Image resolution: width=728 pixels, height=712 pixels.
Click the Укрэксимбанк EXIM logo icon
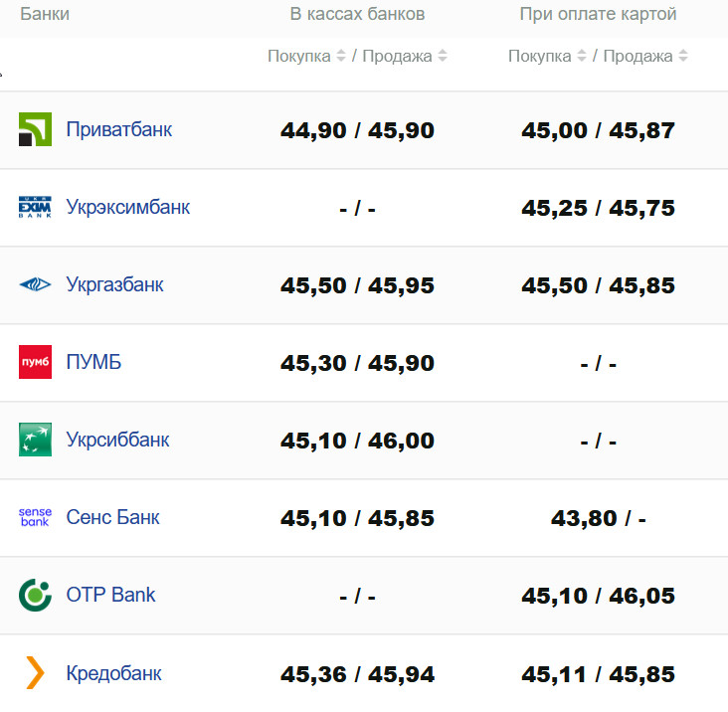click(x=35, y=208)
